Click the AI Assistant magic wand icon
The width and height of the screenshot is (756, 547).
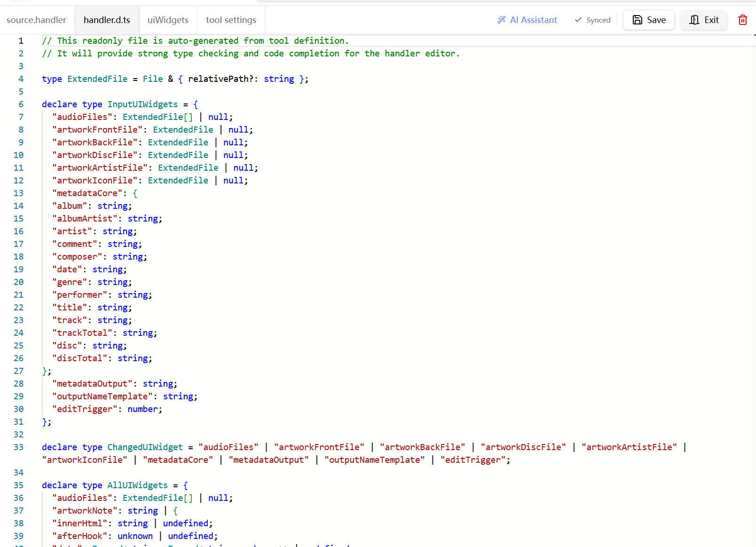coord(502,20)
